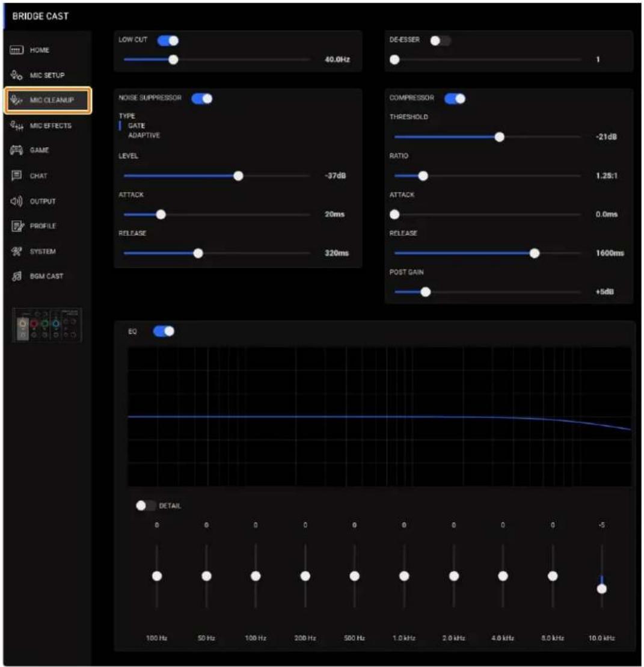Click the 1600ms release value
The height and width of the screenshot is (667, 644).
coord(610,253)
